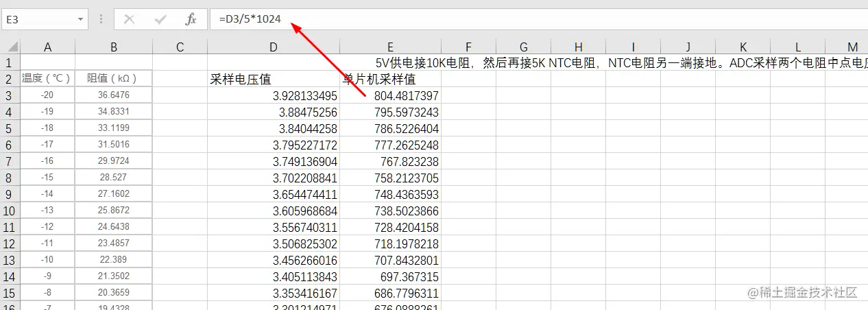Screen dimensions: 868x310
Task: Select cell with value 3.702208841
Action: pyautogui.click(x=274, y=178)
